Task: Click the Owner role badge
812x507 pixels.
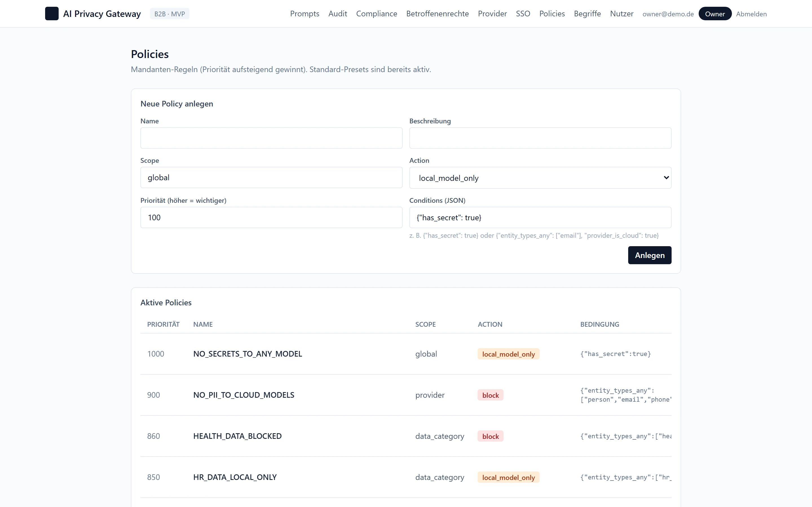Action: click(x=715, y=14)
